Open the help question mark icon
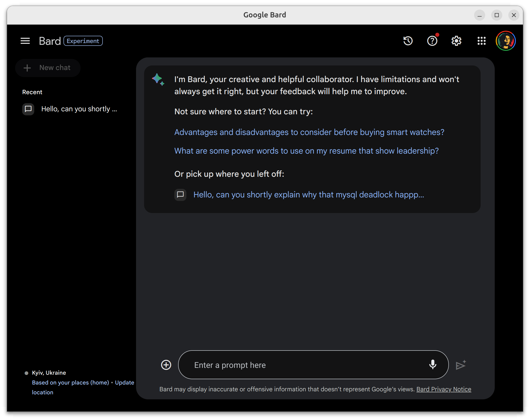The height and width of the screenshot is (420, 530). [x=432, y=41]
